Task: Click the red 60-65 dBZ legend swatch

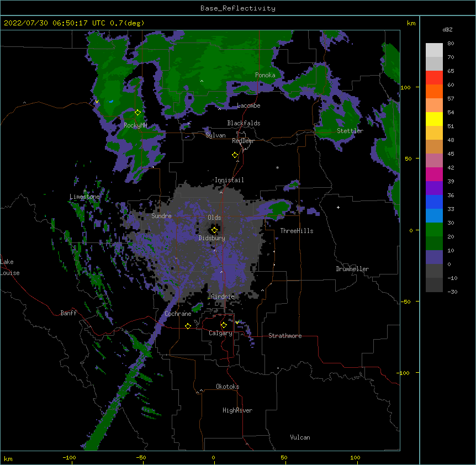Action: click(434, 78)
